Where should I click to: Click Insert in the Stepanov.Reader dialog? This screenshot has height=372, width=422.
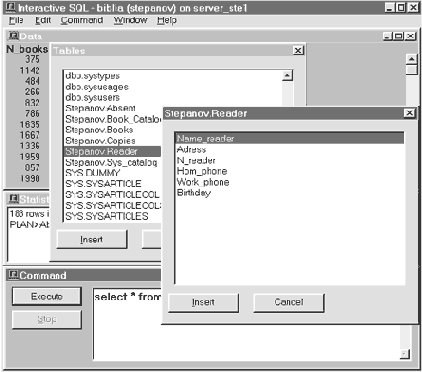pos(203,302)
